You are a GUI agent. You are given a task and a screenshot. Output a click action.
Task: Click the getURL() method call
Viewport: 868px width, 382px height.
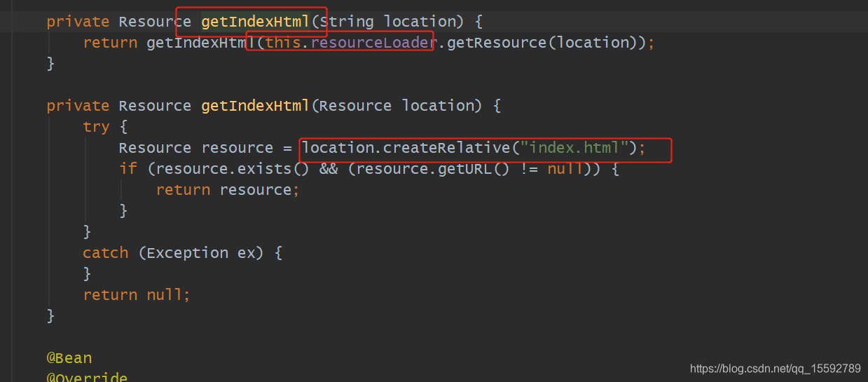pos(474,169)
